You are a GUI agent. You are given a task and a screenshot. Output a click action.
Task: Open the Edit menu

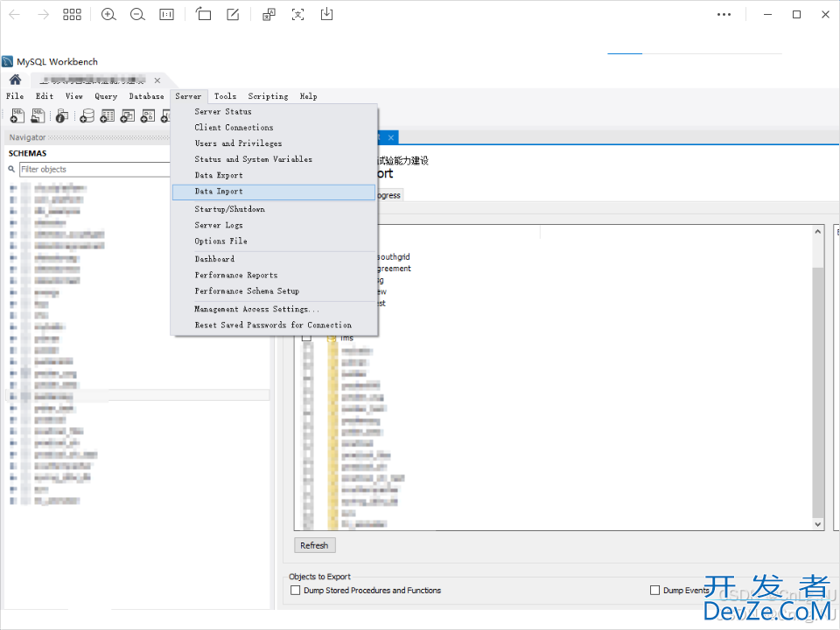click(45, 96)
